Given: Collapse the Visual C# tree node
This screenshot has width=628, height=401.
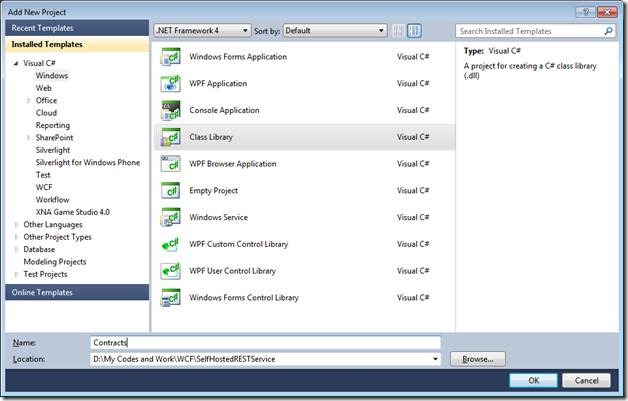Looking at the screenshot, I should tap(16, 63).
